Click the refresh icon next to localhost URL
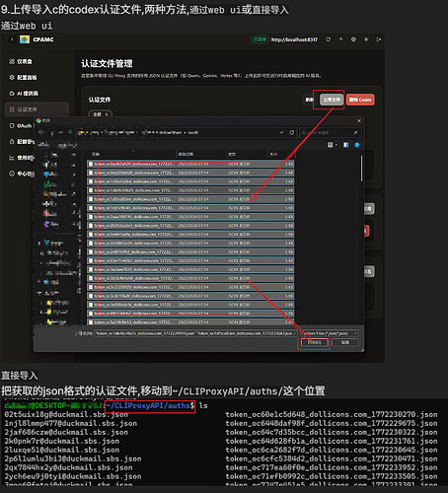 (x=328, y=39)
